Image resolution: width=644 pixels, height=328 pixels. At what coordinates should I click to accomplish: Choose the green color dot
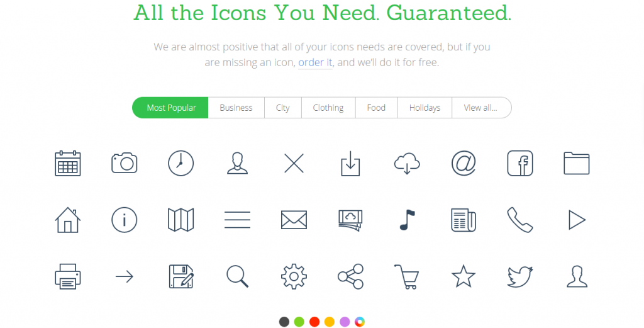pos(299,322)
